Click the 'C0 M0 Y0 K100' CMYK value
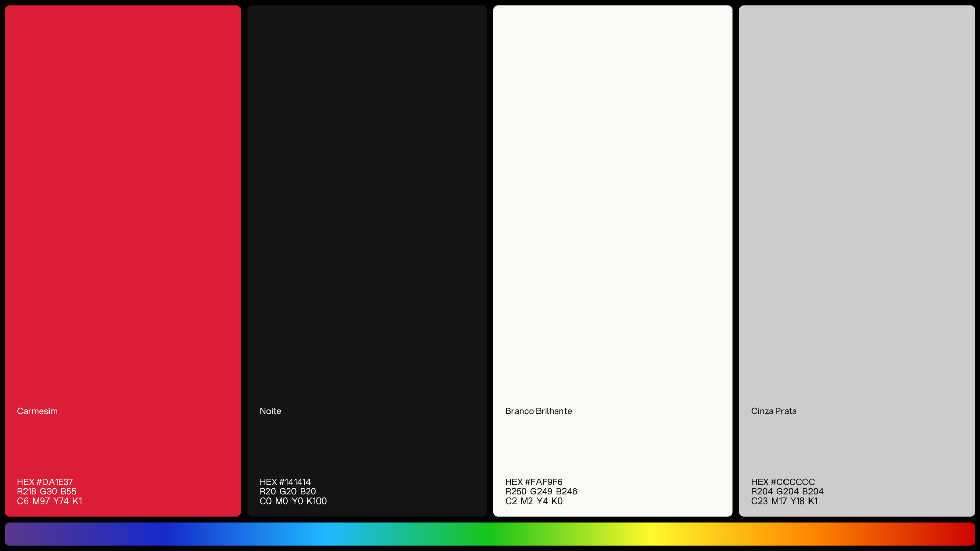 (293, 502)
